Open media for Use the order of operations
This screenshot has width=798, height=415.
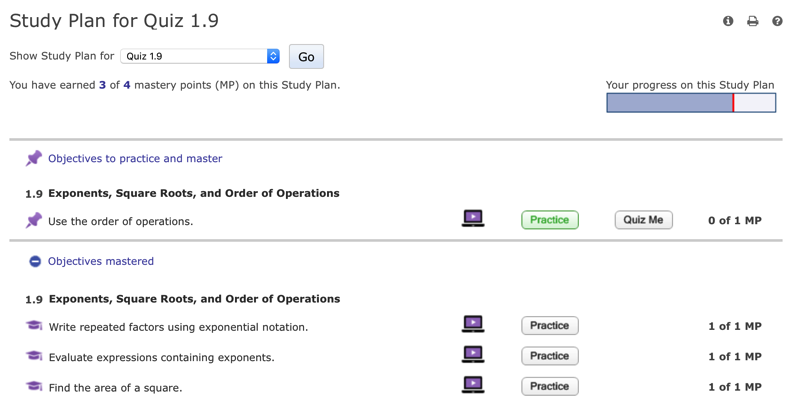473,219
